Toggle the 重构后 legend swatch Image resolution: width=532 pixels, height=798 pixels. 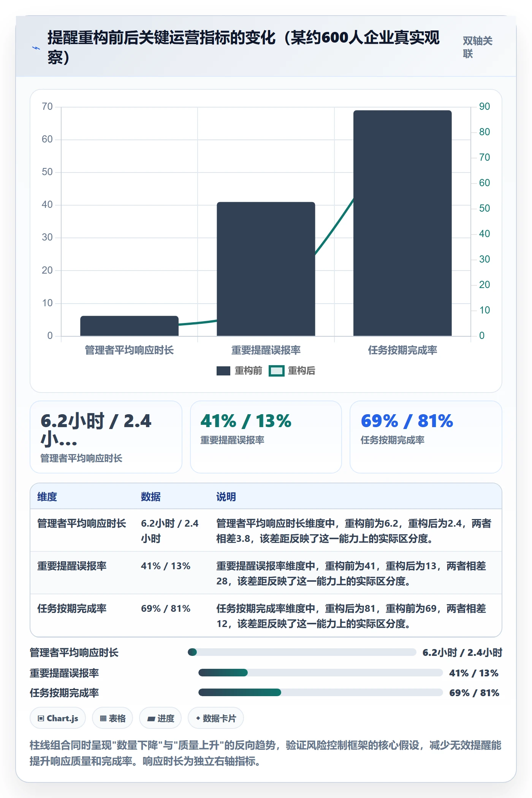tap(276, 371)
